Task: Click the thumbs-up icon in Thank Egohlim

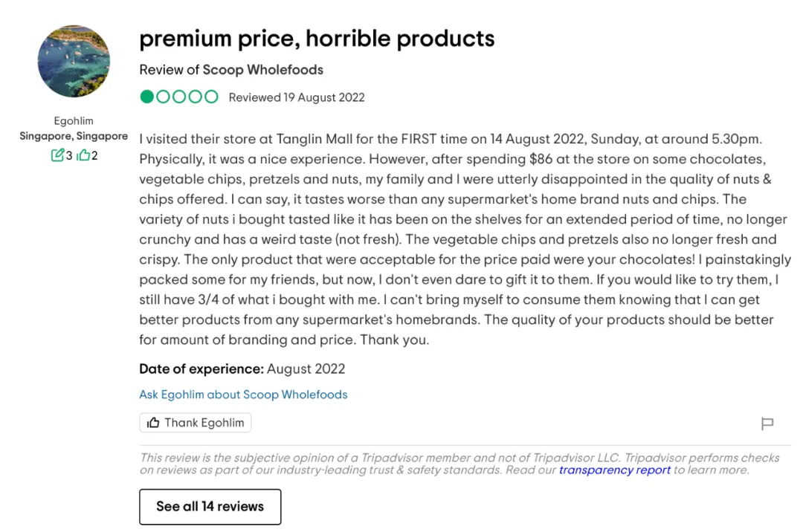Action: pyautogui.click(x=153, y=423)
